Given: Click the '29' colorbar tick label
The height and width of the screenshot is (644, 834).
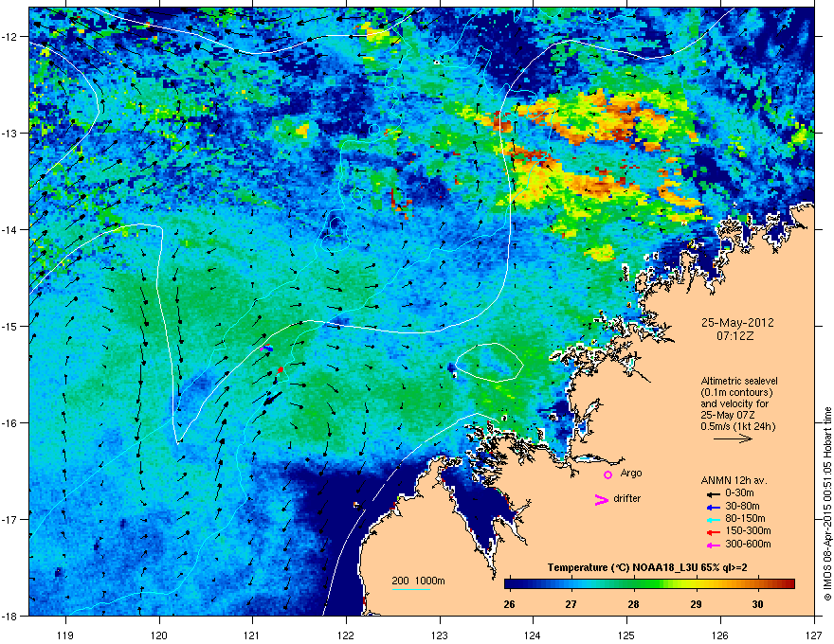Looking at the screenshot, I should click(x=696, y=604).
